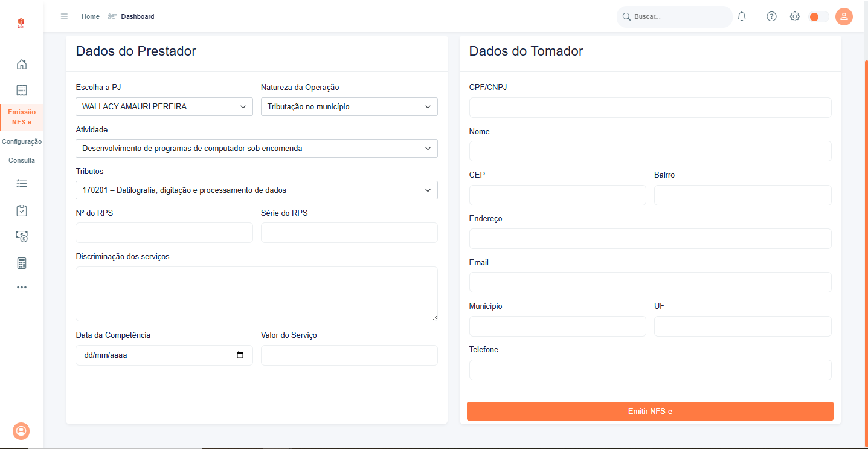This screenshot has height=449, width=868.
Task: Open the home icon in sidebar
Action: point(22,65)
